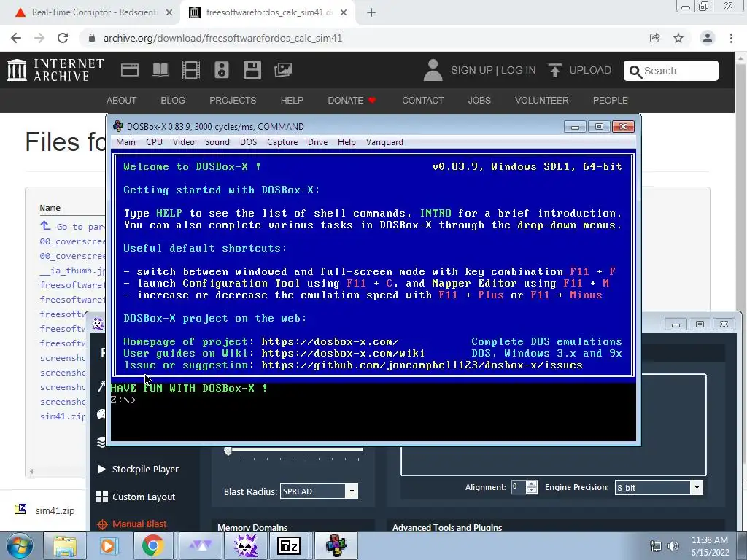Open a new browser tab
The width and height of the screenshot is (747, 560).
371,13
